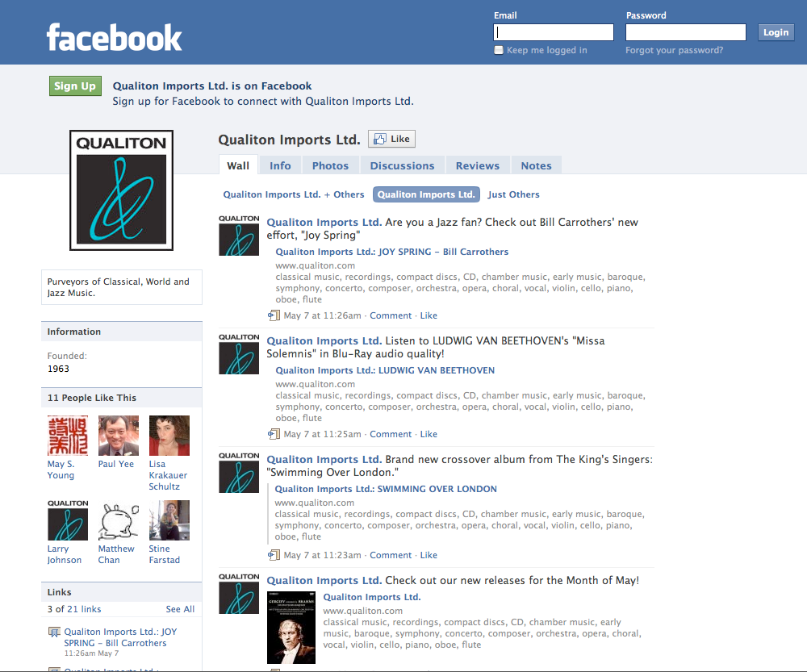The image size is (807, 672).
Task: Open the May releases album cover thumbnail
Action: coord(291,628)
